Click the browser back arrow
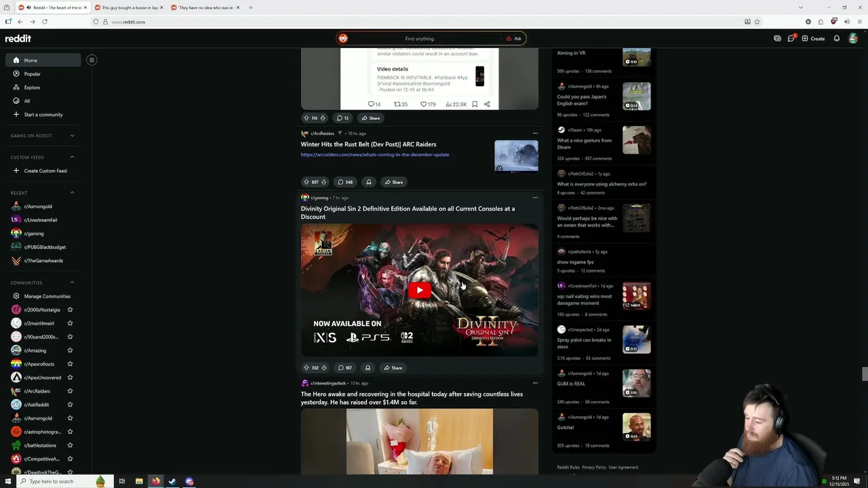The height and width of the screenshot is (488, 868). click(x=20, y=22)
